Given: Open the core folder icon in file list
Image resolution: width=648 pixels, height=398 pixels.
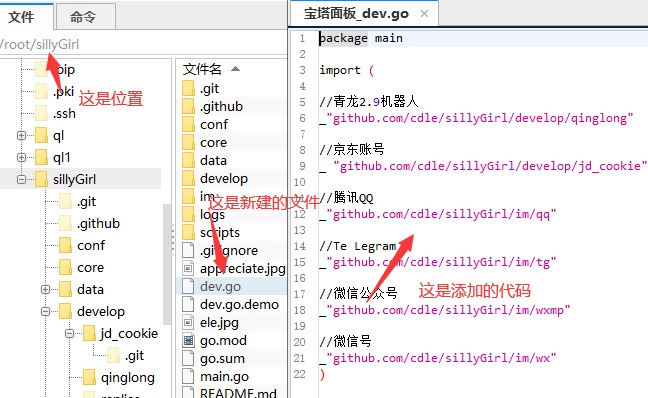Looking at the screenshot, I should point(188,142).
